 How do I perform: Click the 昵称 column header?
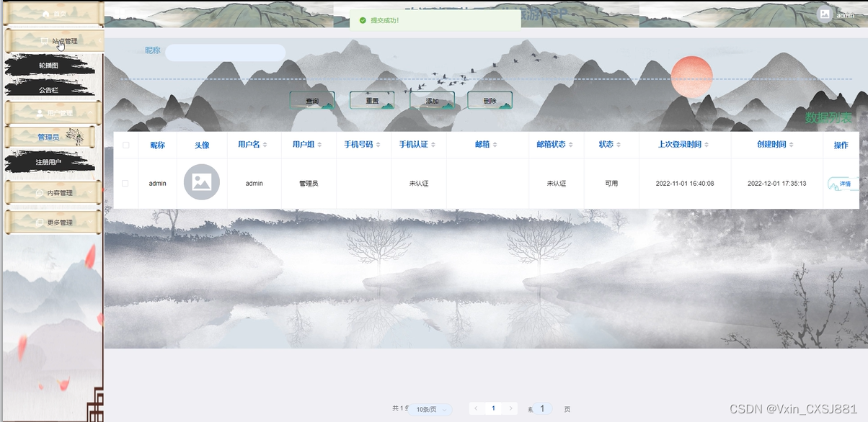(x=157, y=145)
